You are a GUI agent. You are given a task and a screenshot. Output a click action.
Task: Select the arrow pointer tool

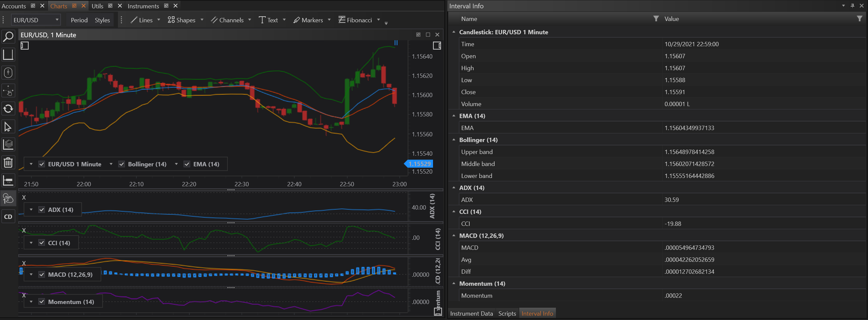pyautogui.click(x=8, y=127)
